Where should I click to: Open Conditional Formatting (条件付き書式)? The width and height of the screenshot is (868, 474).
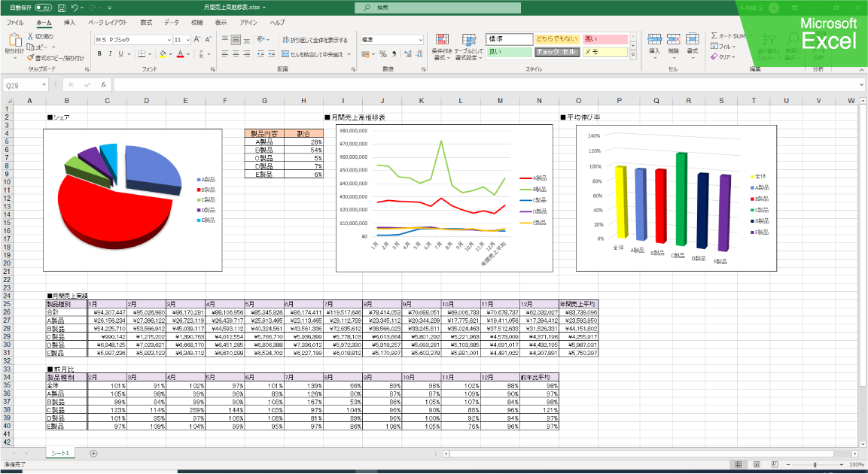tap(441, 43)
